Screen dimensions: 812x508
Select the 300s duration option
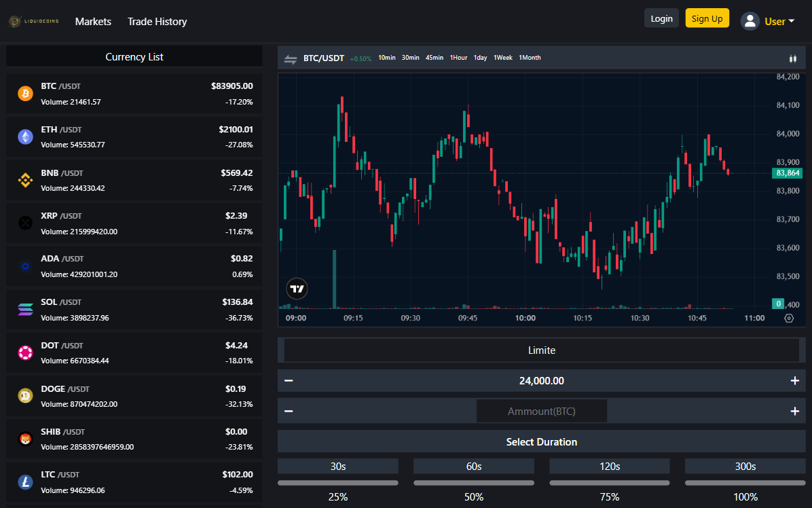(x=745, y=466)
